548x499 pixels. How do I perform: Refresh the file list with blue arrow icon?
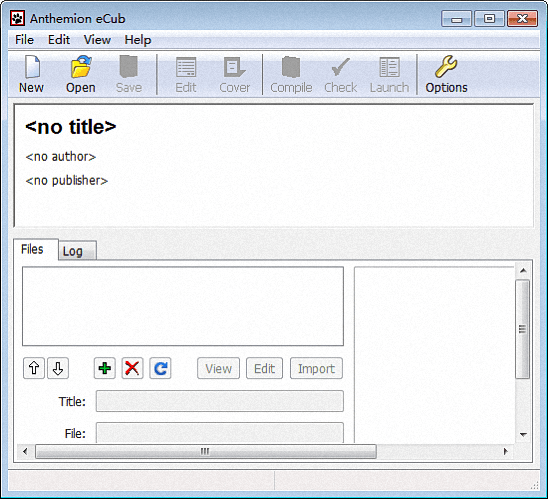tap(160, 368)
